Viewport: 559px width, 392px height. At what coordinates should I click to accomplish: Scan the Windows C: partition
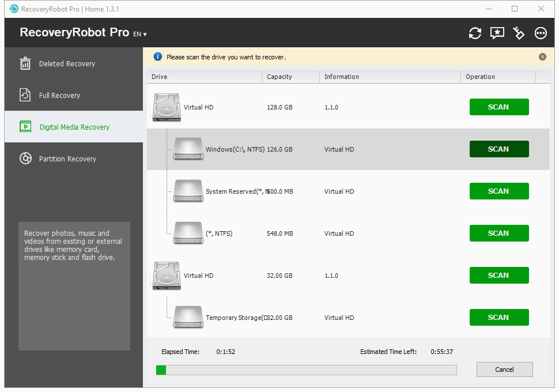coord(498,149)
